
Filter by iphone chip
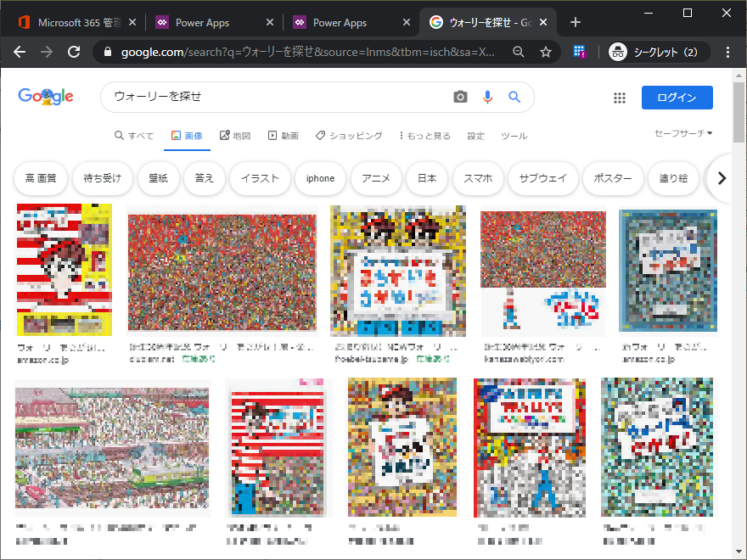(x=321, y=178)
